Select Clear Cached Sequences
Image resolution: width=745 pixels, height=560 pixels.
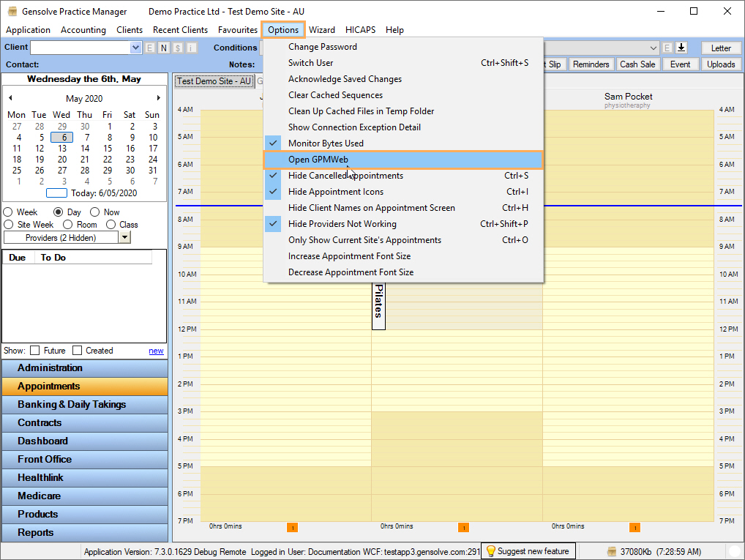pyautogui.click(x=403, y=95)
